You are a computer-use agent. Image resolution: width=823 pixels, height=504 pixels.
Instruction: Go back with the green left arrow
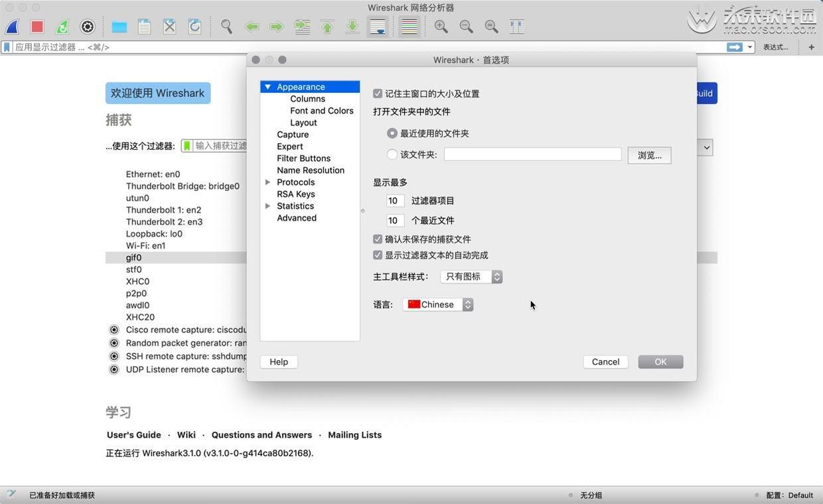click(252, 27)
